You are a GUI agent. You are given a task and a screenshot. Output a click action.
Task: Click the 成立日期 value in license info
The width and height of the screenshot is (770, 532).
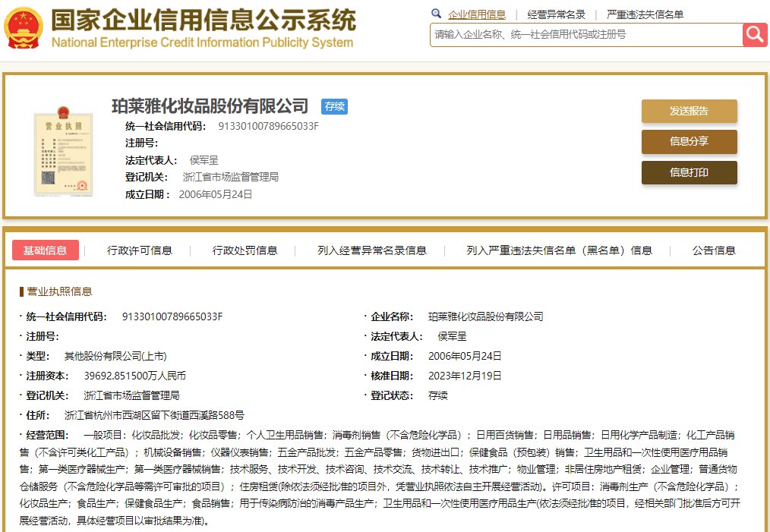click(x=465, y=356)
